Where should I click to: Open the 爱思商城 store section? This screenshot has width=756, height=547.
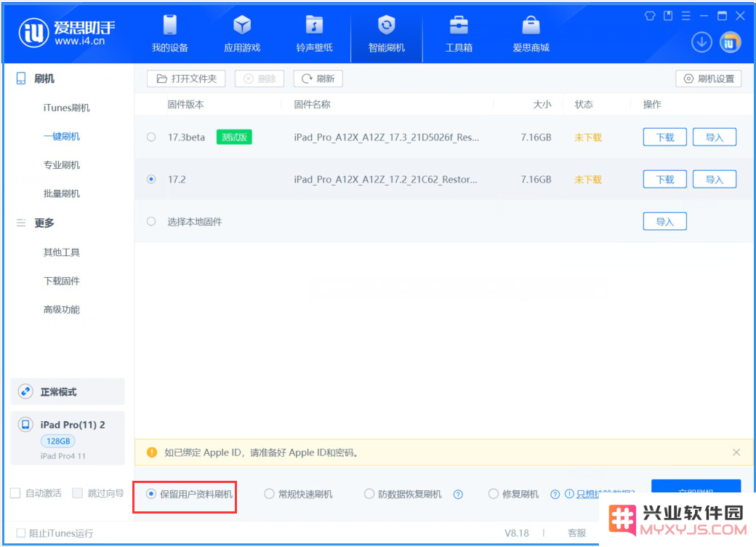531,33
